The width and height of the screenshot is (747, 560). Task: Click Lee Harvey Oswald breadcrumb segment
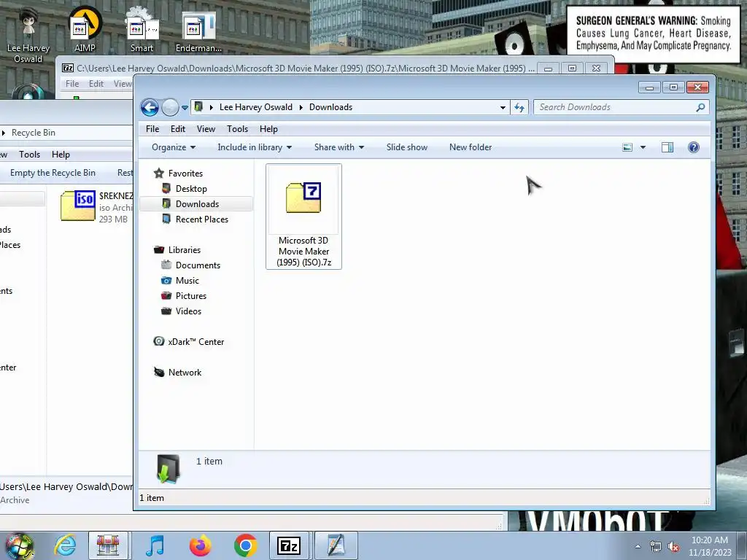click(x=256, y=107)
